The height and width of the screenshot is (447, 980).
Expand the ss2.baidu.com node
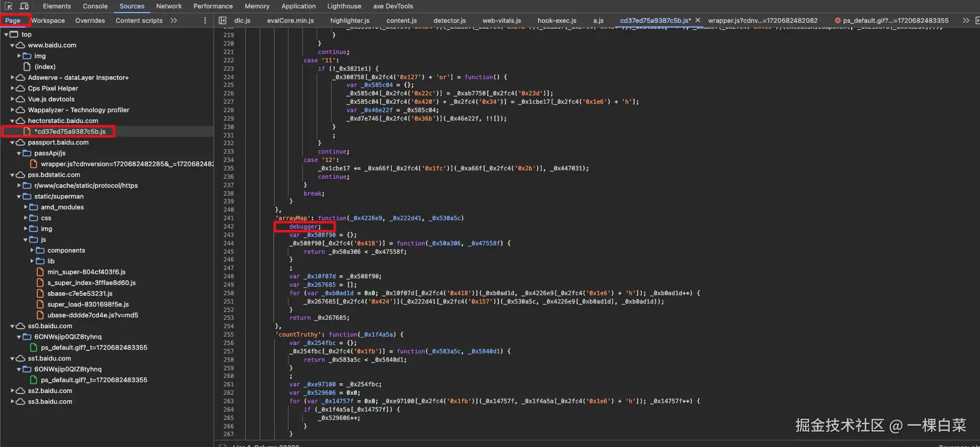click(x=13, y=391)
